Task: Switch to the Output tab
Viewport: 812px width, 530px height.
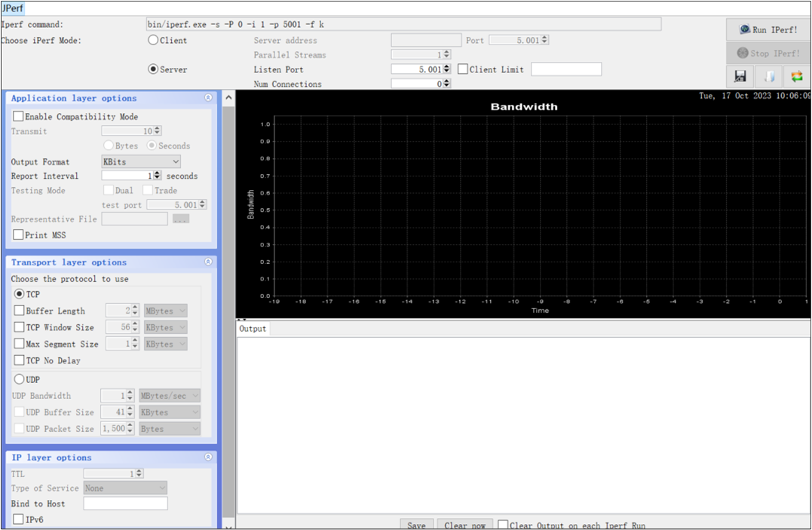Action: pos(253,328)
